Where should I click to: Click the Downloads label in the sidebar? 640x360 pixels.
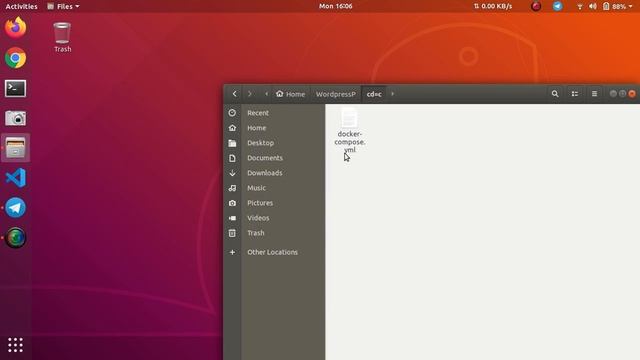[x=264, y=173]
